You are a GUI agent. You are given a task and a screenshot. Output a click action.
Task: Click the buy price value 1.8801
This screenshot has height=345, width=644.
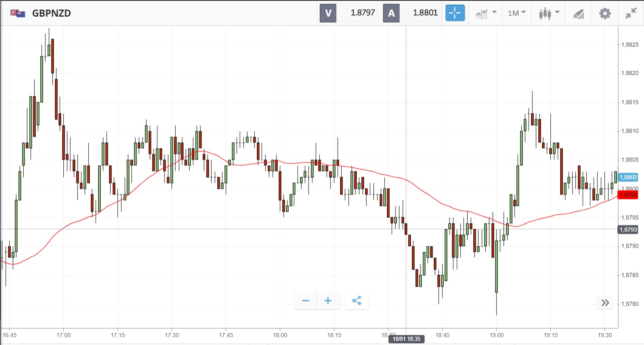pos(425,13)
